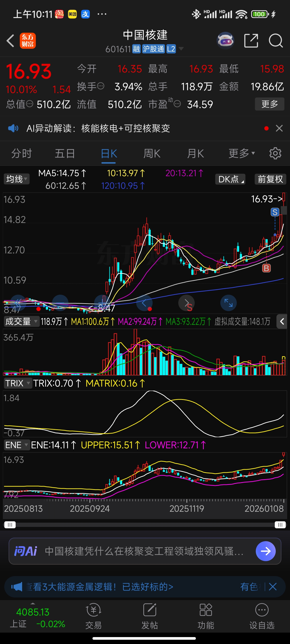The height and width of the screenshot is (644, 290).
Task: Switch to the 分时 tab
Action: tap(22, 153)
